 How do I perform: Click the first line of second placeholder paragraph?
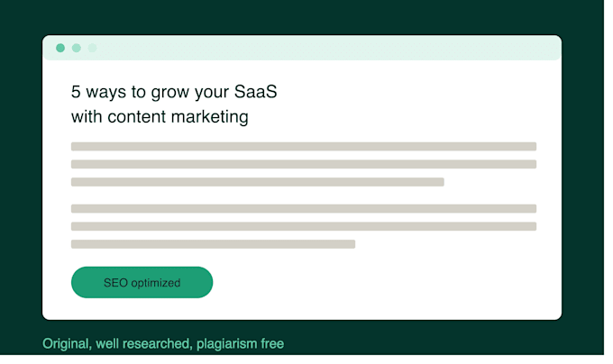(x=304, y=208)
